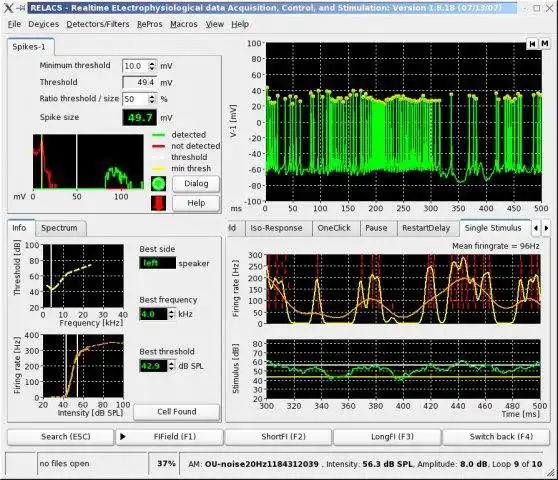The width and height of the screenshot is (558, 480).
Task: Open the RePros menu
Action: click(x=149, y=24)
